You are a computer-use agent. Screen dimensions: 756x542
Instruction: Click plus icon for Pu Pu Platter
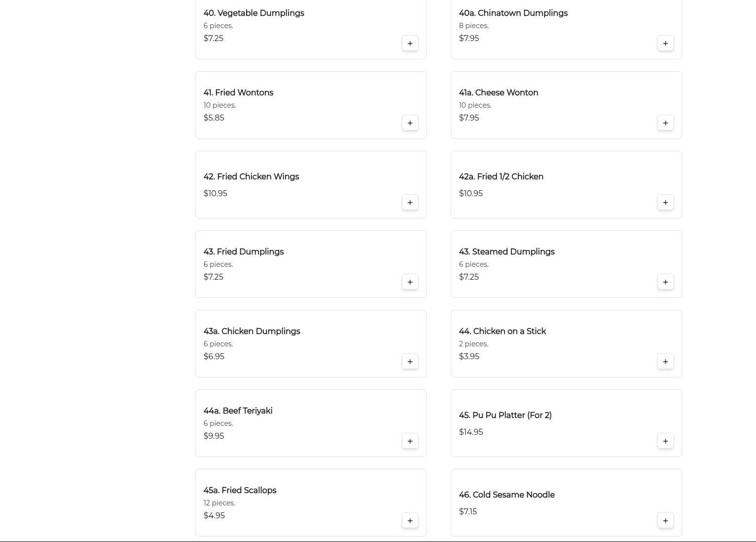coord(666,441)
